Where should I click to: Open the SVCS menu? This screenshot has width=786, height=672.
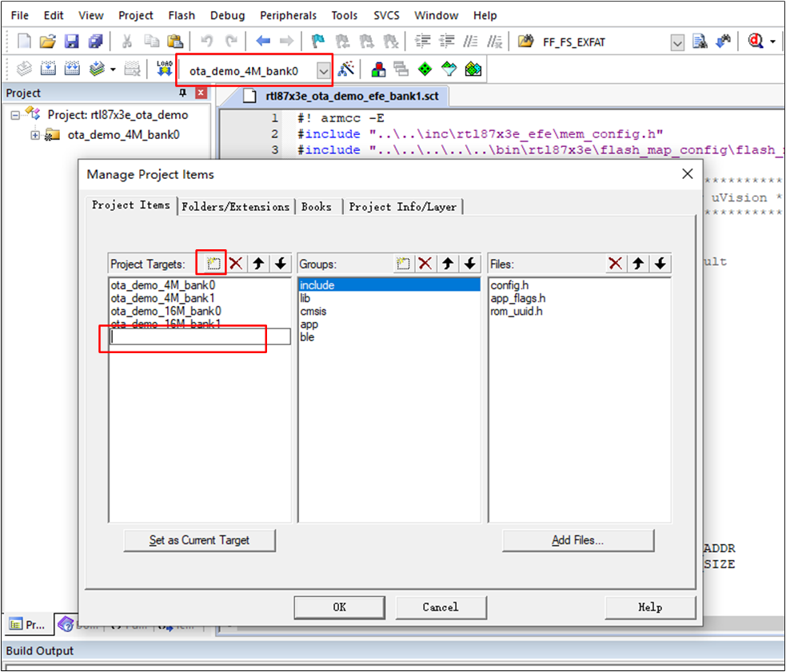tap(386, 15)
